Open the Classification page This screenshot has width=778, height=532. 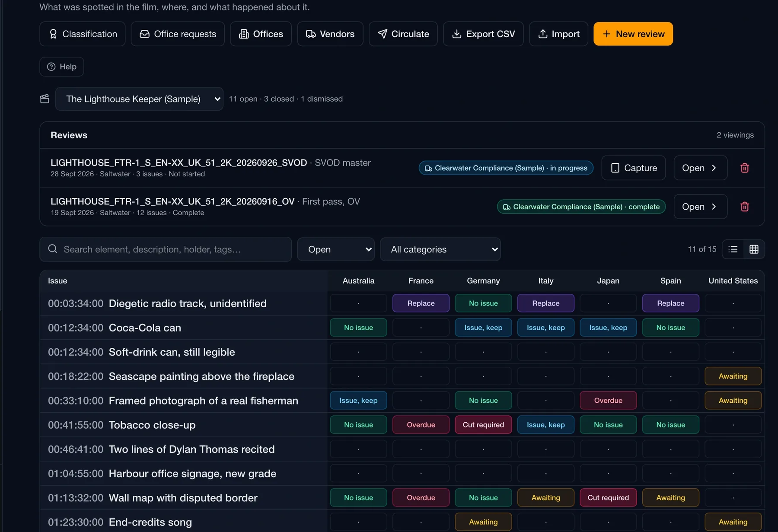(x=83, y=34)
